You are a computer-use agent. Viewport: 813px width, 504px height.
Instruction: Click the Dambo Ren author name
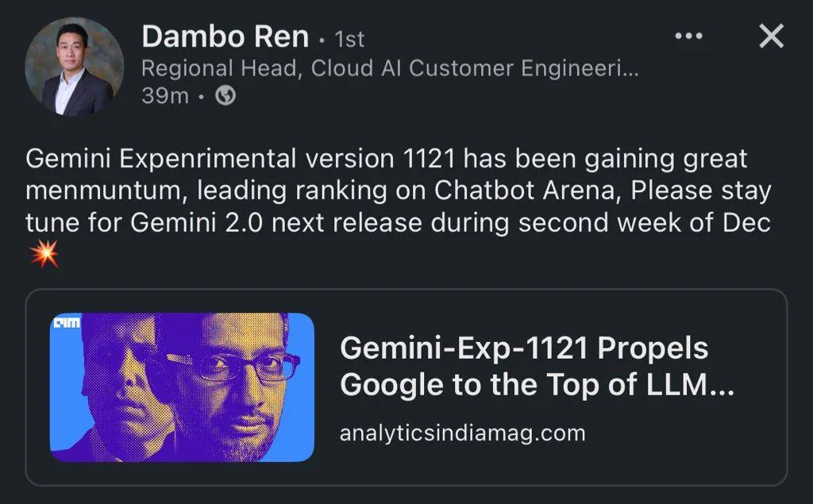coord(225,37)
